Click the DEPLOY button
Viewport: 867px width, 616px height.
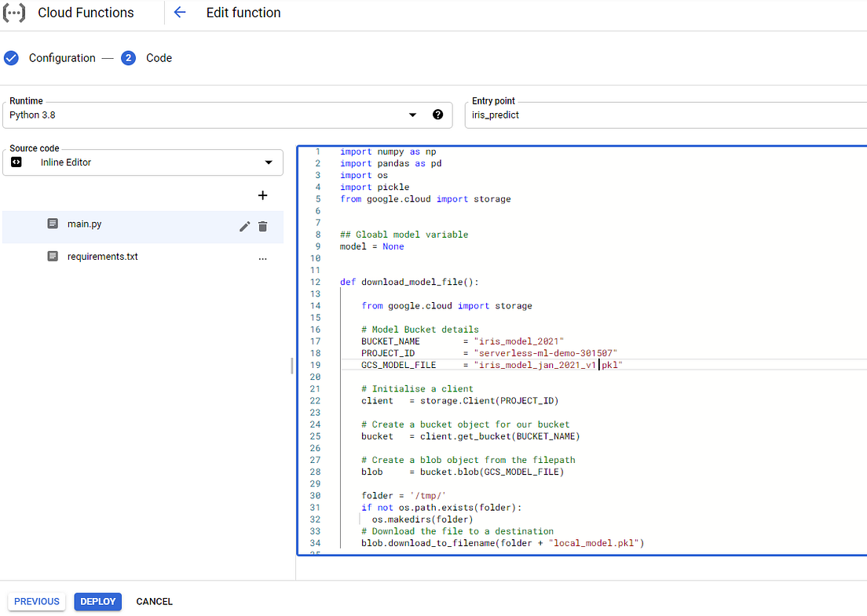(97, 601)
